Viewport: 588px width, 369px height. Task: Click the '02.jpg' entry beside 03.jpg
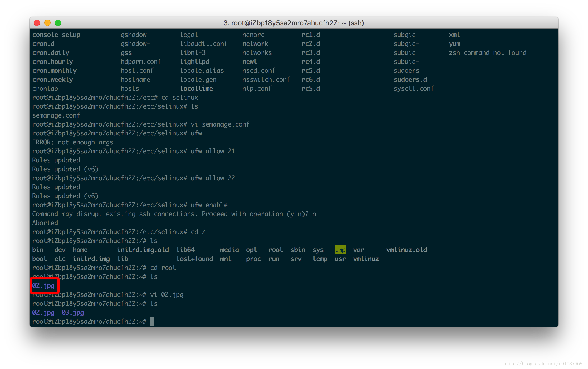43,313
